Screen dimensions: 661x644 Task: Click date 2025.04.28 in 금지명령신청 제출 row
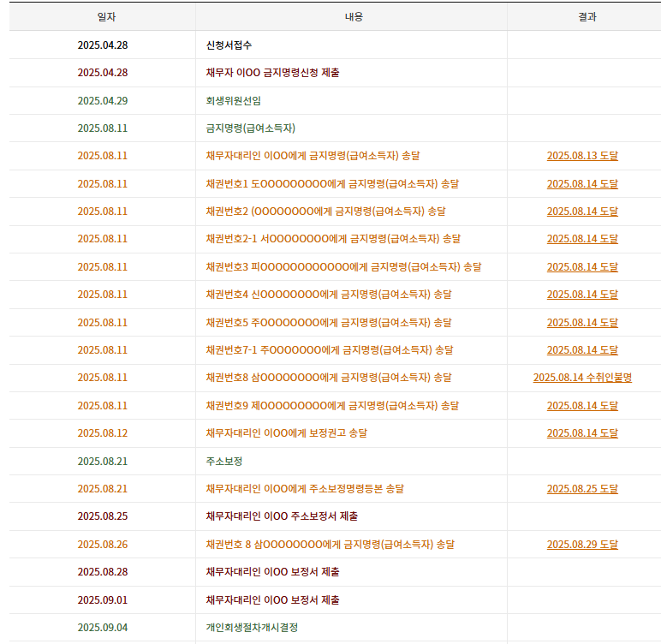click(x=103, y=73)
